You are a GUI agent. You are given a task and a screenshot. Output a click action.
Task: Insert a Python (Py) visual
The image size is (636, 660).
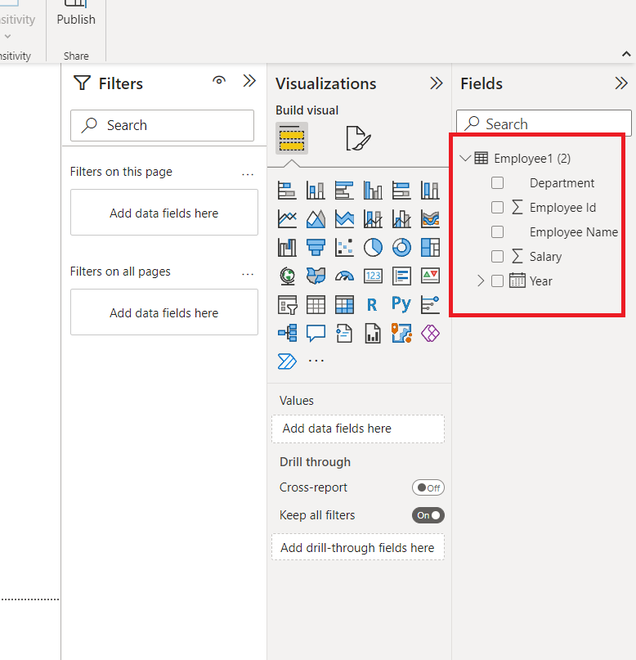(x=401, y=304)
